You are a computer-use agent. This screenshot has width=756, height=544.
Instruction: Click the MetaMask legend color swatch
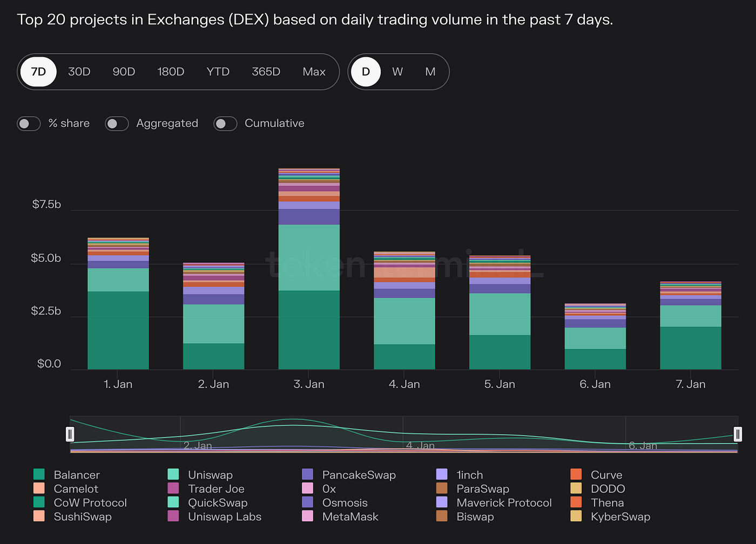click(307, 516)
